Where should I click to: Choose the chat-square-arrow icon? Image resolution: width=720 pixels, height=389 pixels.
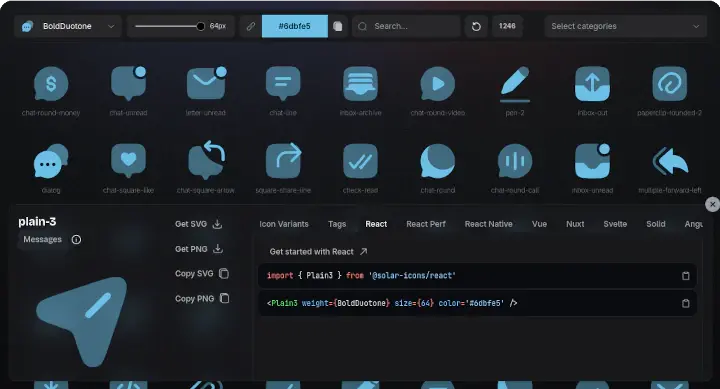[206, 160]
